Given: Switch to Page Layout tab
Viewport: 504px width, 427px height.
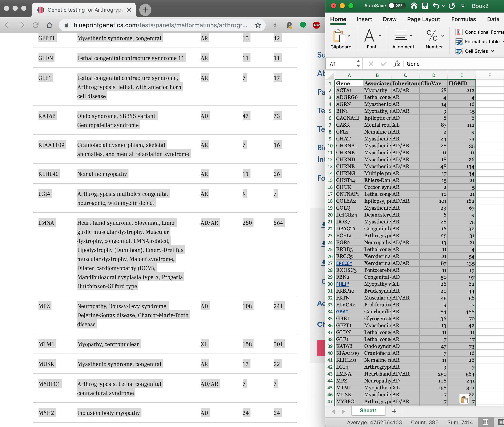Looking at the screenshot, I should coord(423,19).
